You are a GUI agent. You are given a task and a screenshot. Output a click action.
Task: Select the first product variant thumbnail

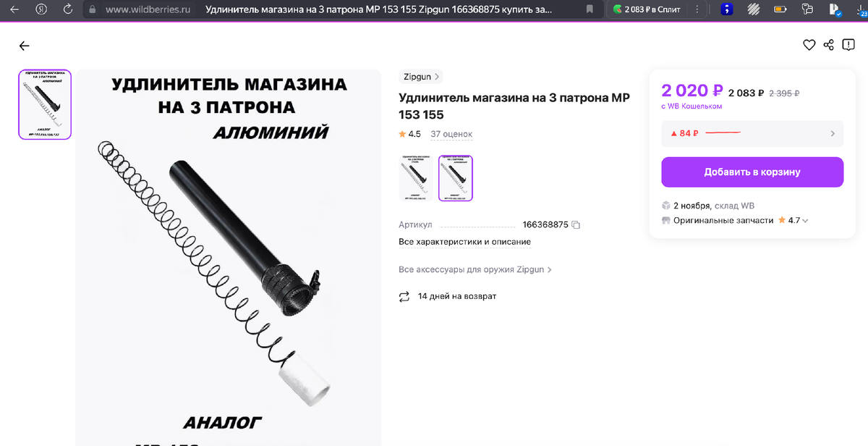click(416, 178)
